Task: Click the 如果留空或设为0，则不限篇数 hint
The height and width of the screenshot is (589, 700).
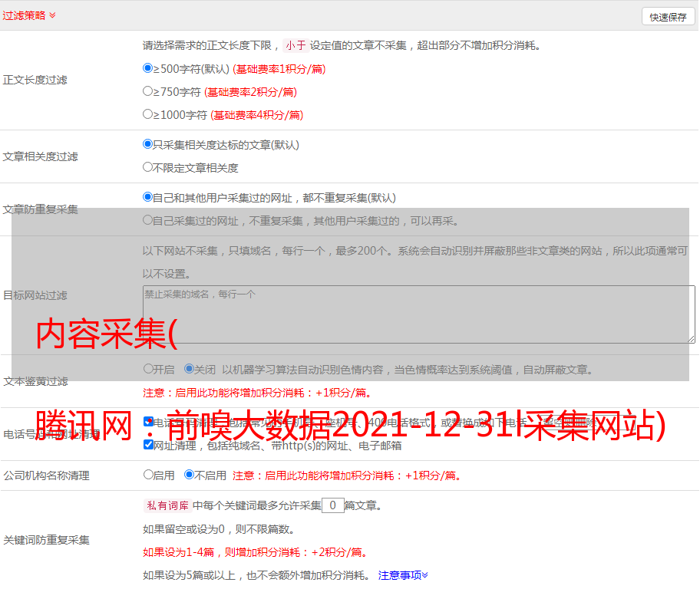Action: tap(219, 529)
